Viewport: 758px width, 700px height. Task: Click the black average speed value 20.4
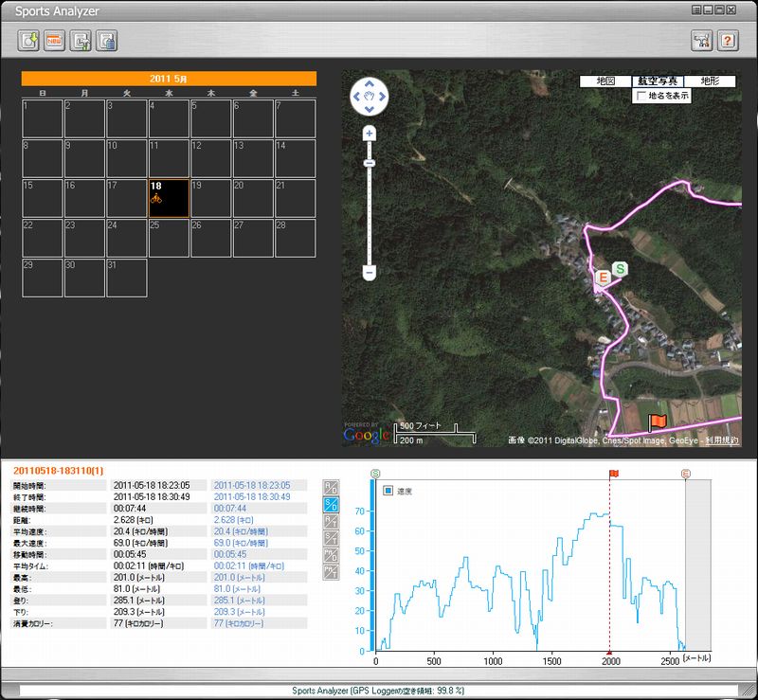tap(140, 531)
